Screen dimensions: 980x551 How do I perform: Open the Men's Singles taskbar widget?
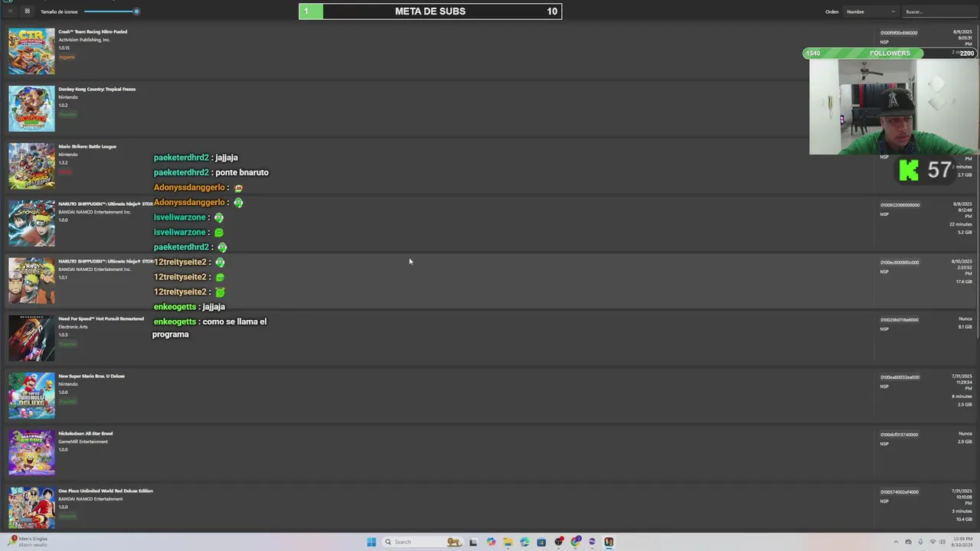click(x=28, y=542)
